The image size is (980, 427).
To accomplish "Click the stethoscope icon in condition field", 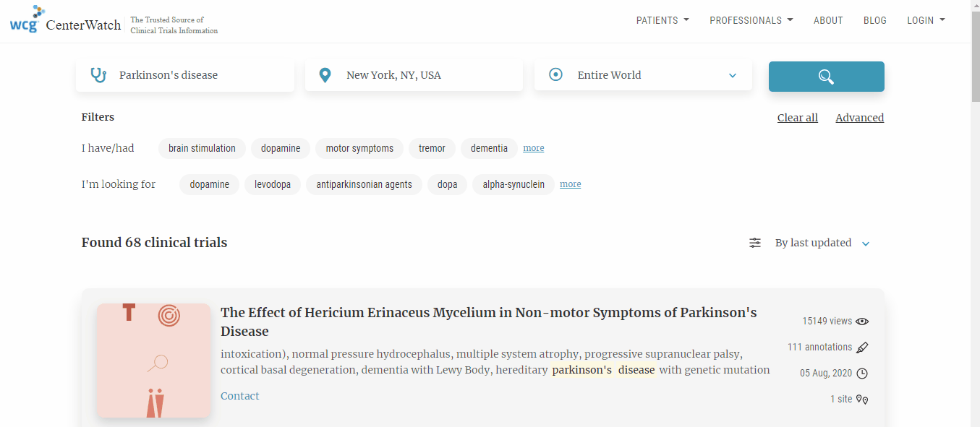I will click(x=98, y=75).
